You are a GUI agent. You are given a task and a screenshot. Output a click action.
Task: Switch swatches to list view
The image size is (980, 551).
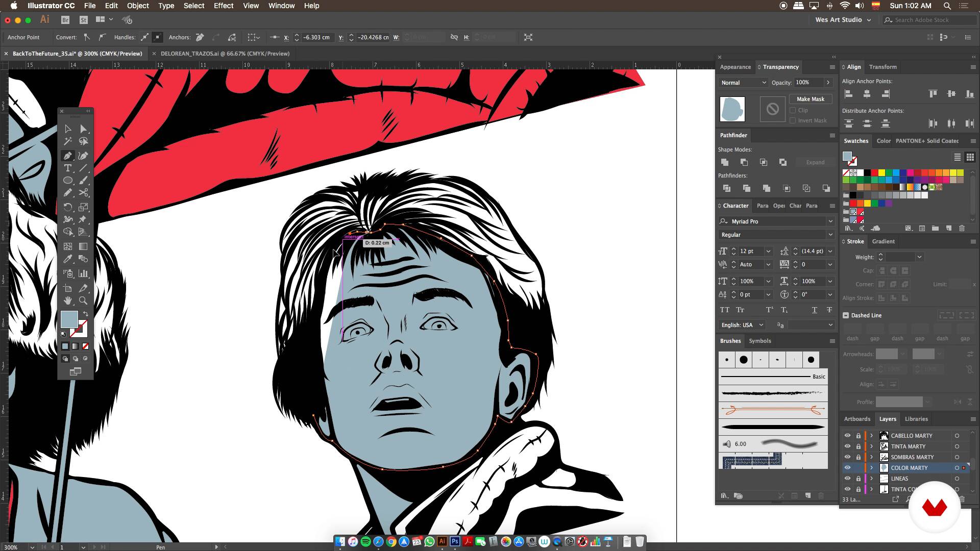coord(958,157)
